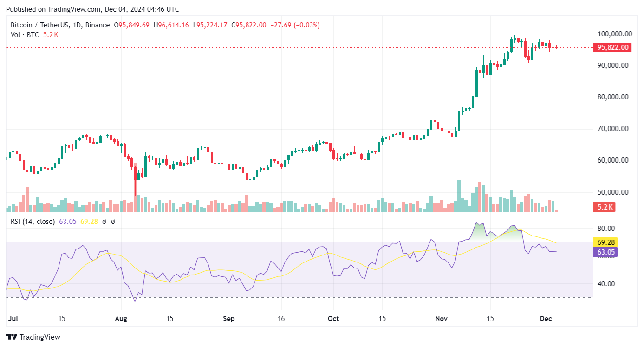Click the 40.00 RSI axis label
644x347 pixels.
click(606, 284)
